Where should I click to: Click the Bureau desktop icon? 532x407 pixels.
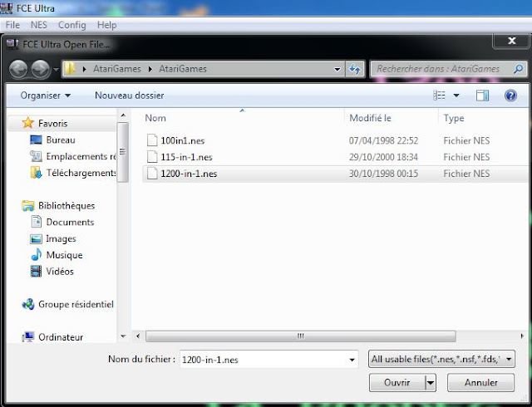point(36,140)
